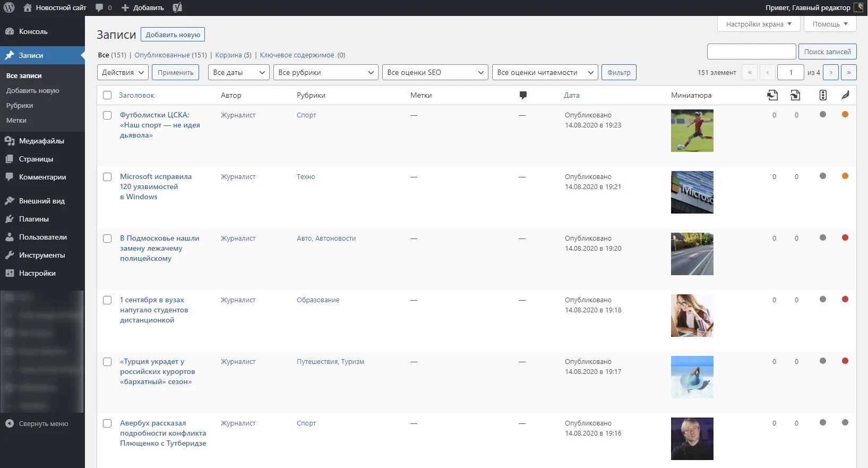
Task: Select all posts with header checkbox
Action: tap(107, 95)
